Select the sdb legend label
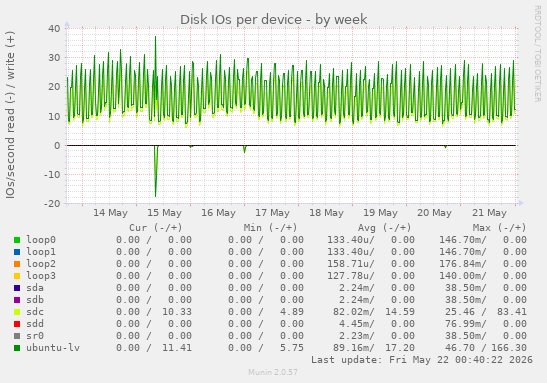 [x=35, y=300]
